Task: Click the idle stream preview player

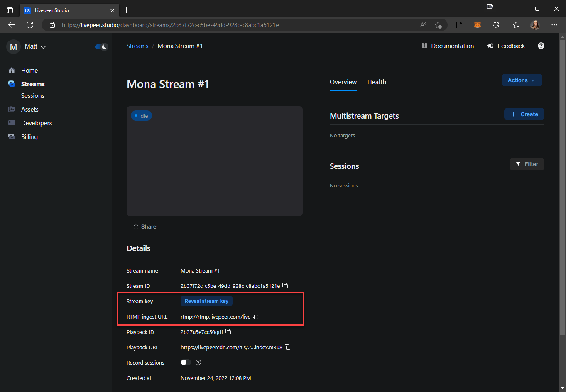Action: pyautogui.click(x=215, y=161)
